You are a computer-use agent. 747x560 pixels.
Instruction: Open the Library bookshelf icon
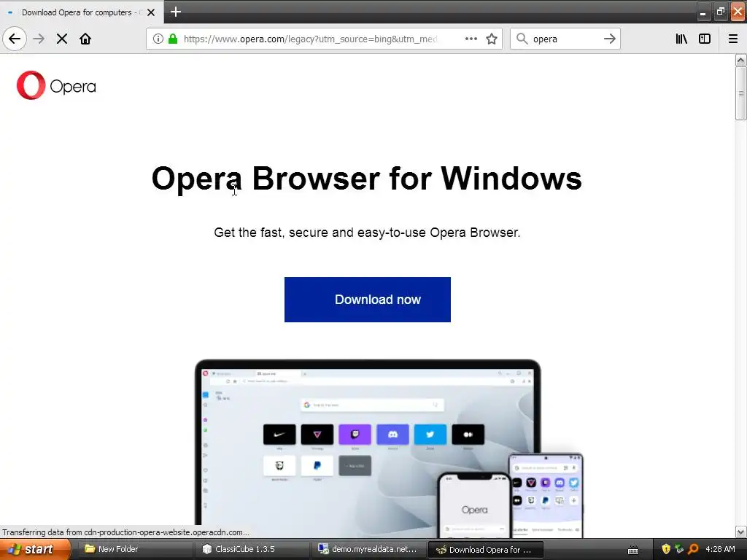pos(681,39)
